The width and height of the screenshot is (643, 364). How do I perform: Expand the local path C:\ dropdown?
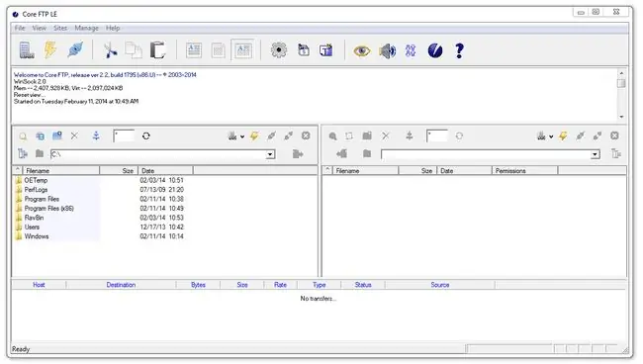click(270, 154)
